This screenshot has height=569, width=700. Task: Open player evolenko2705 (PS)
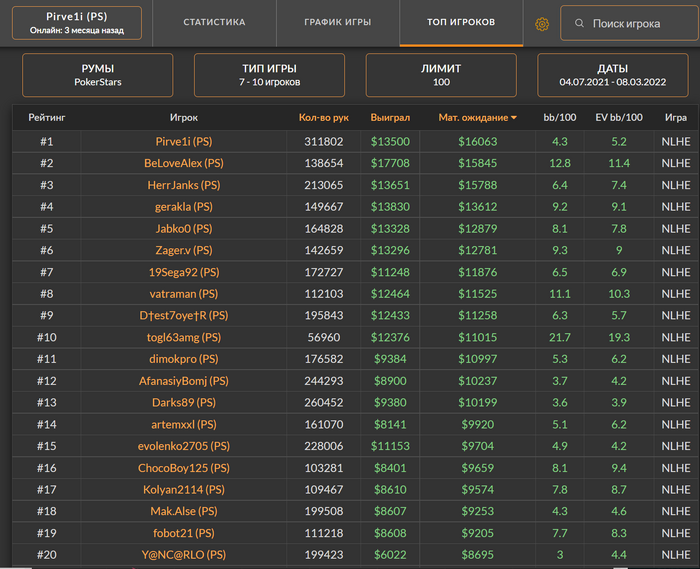tap(184, 446)
